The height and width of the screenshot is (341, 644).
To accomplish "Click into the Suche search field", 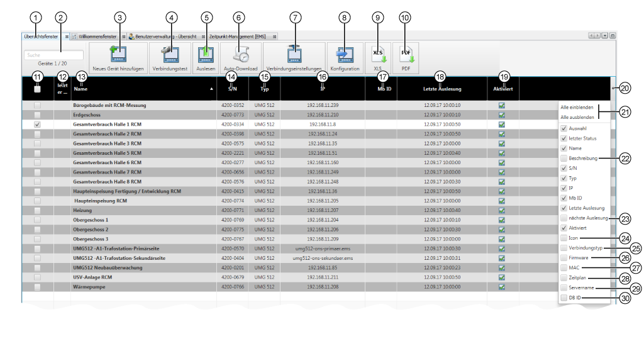I will coord(53,55).
